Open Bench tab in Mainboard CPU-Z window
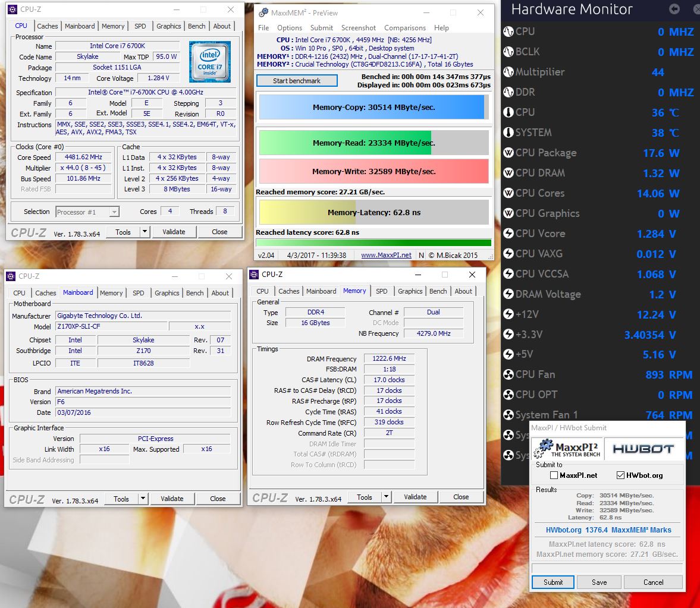This screenshot has width=700, height=608. pyautogui.click(x=194, y=293)
